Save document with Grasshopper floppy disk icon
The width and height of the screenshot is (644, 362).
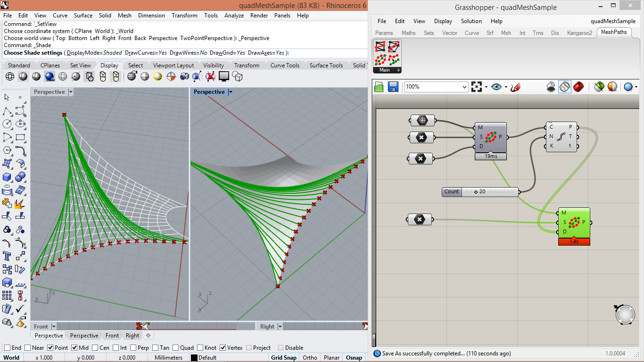click(393, 87)
